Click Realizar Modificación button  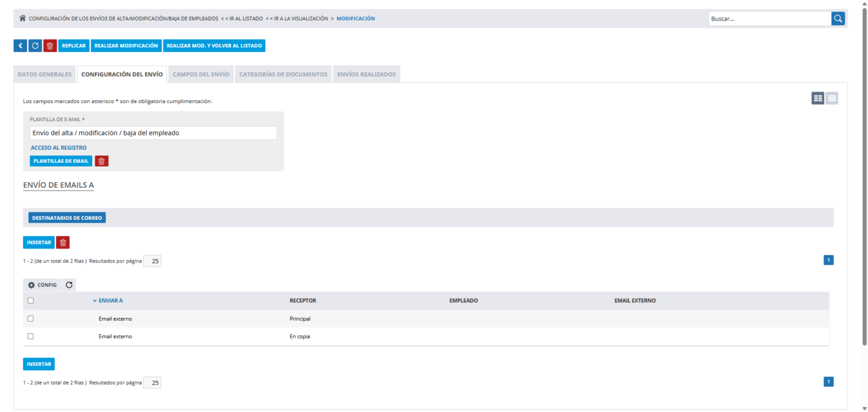[126, 46]
